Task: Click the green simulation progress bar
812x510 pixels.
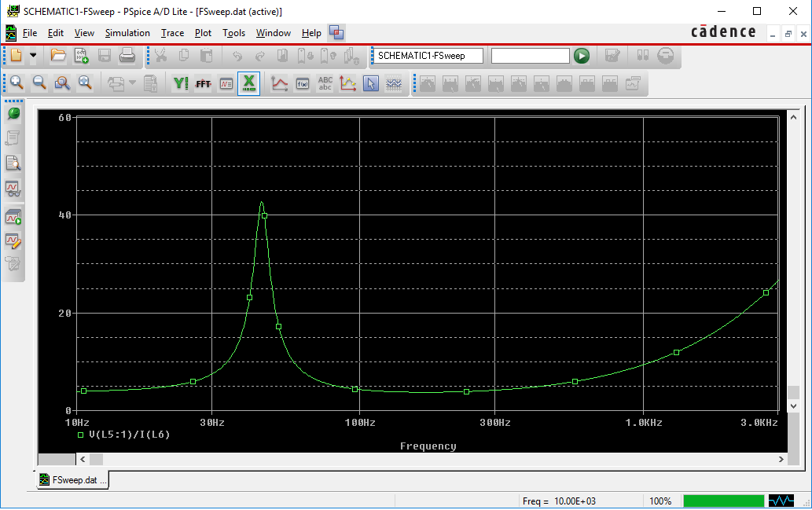Action: coord(723,501)
